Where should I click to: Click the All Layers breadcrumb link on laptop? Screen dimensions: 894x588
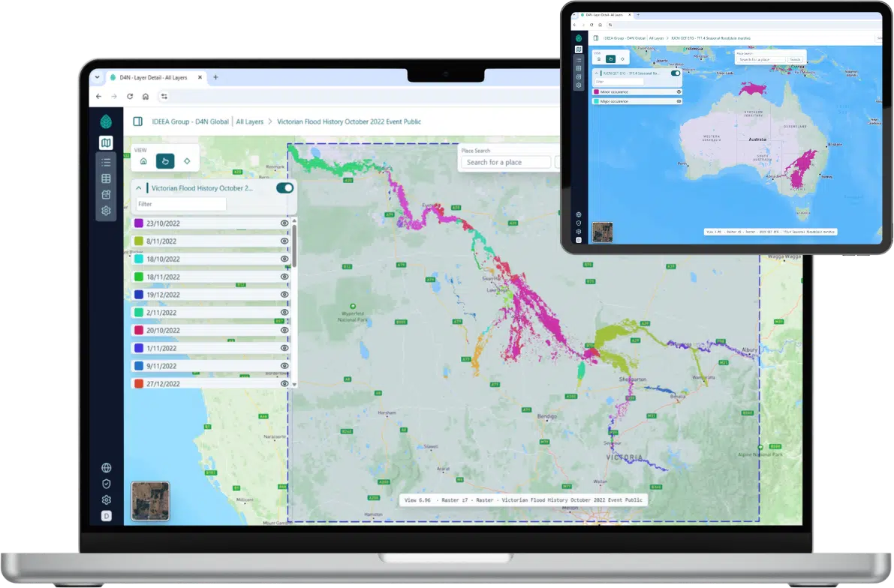250,121
